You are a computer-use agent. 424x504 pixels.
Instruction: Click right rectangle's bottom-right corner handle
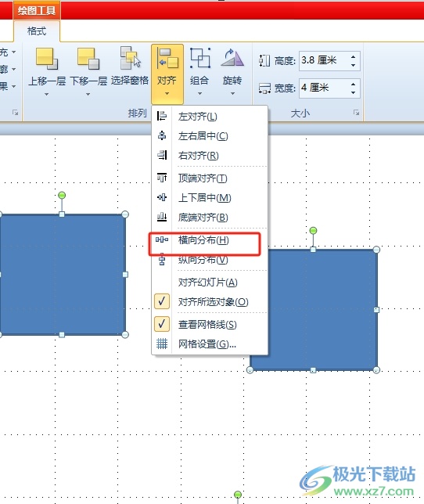tap(377, 370)
